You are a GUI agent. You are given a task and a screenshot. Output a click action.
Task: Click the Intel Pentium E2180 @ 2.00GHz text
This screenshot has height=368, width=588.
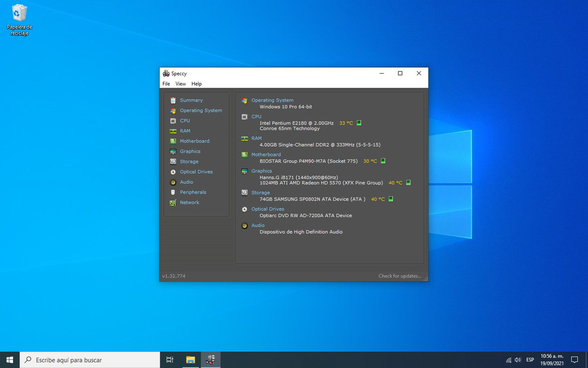pyautogui.click(x=297, y=123)
